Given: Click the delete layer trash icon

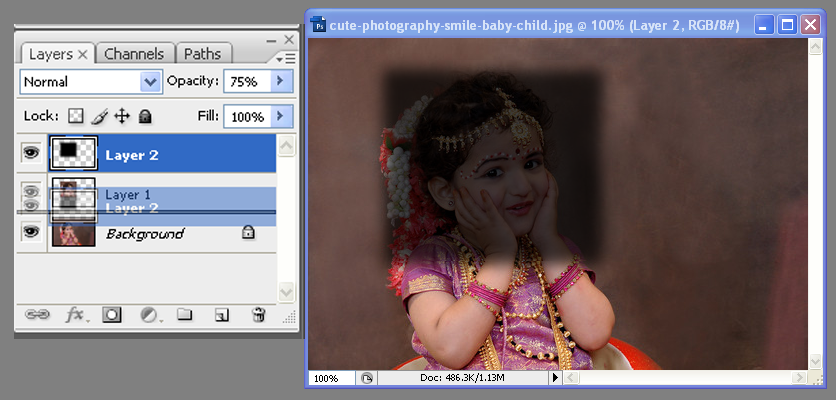Looking at the screenshot, I should (x=258, y=314).
